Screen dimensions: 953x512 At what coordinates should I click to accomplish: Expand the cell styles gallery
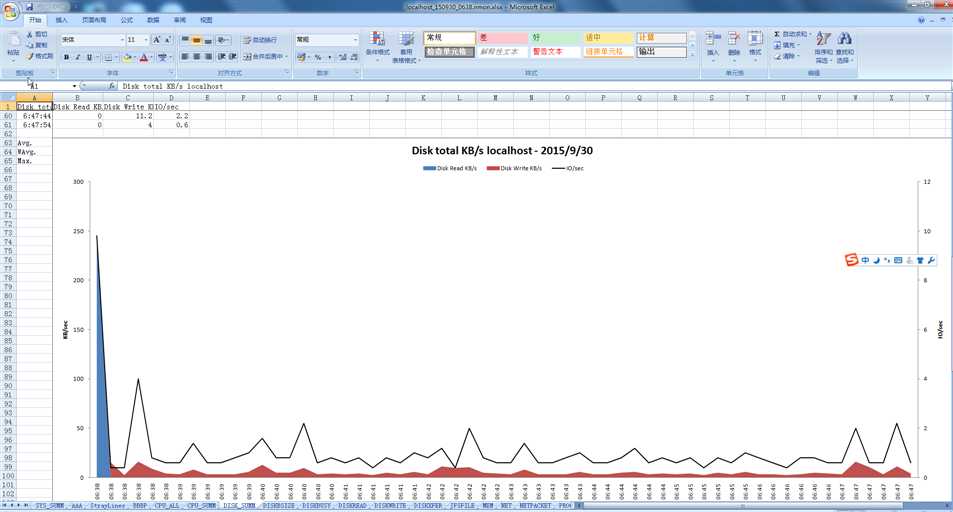click(692, 56)
